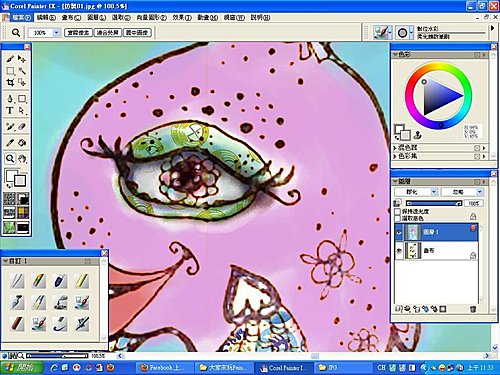Open brush selector bar flyout arrow
Screen dimensions: 500x375
click(493, 28)
